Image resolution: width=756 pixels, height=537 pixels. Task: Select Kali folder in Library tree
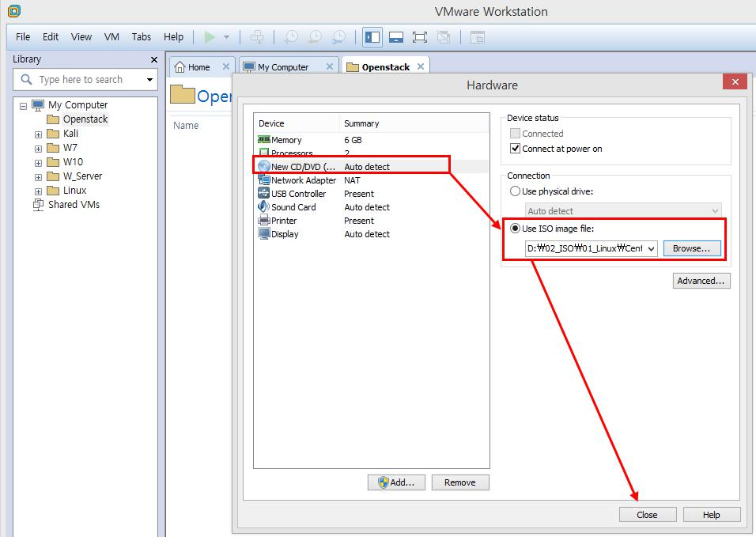[x=62, y=134]
